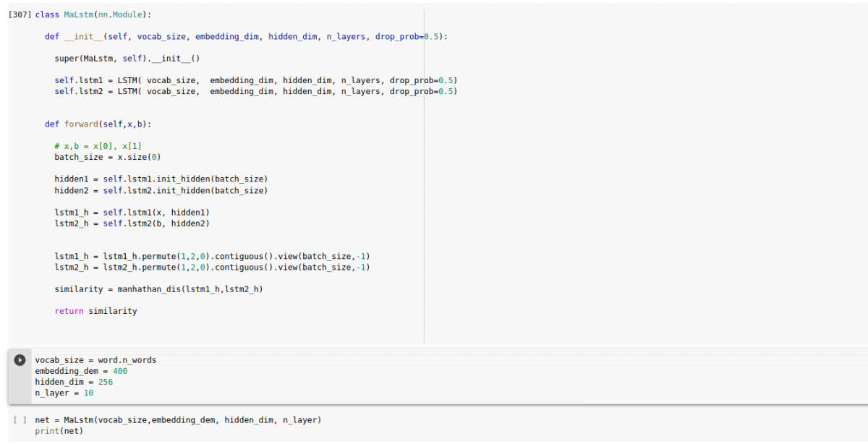This screenshot has width=868, height=444.
Task: Click the return similarity statement
Action: pyautogui.click(x=95, y=311)
